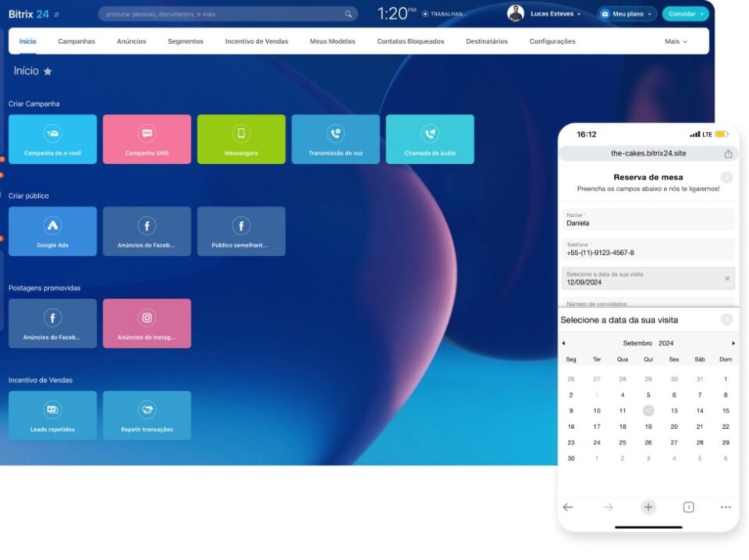
Task: Clear the selected visit date
Action: (727, 278)
